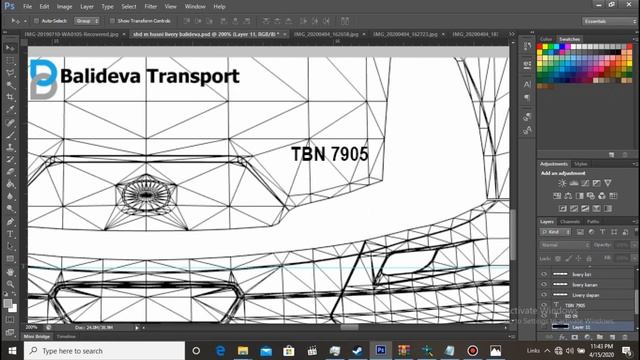Select the Rectangular Marquee tool
Screen dimensions: 640x360
point(10,60)
